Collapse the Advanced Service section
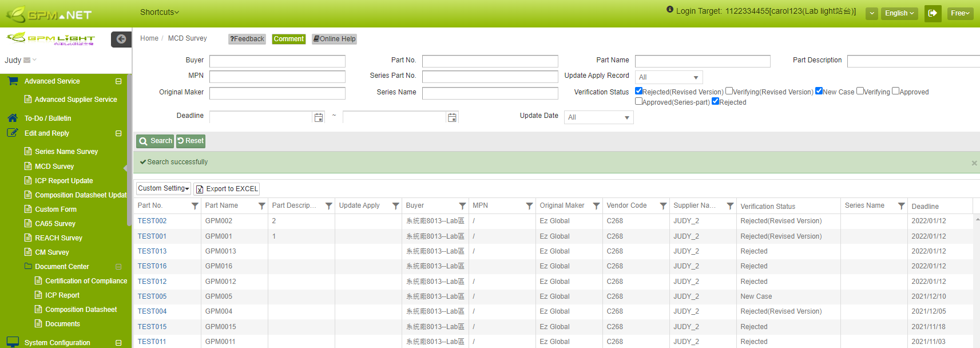The image size is (980, 348). pyautogui.click(x=118, y=81)
